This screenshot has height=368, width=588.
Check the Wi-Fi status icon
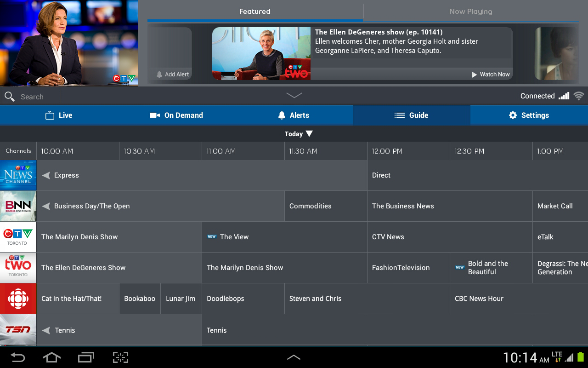coord(579,96)
